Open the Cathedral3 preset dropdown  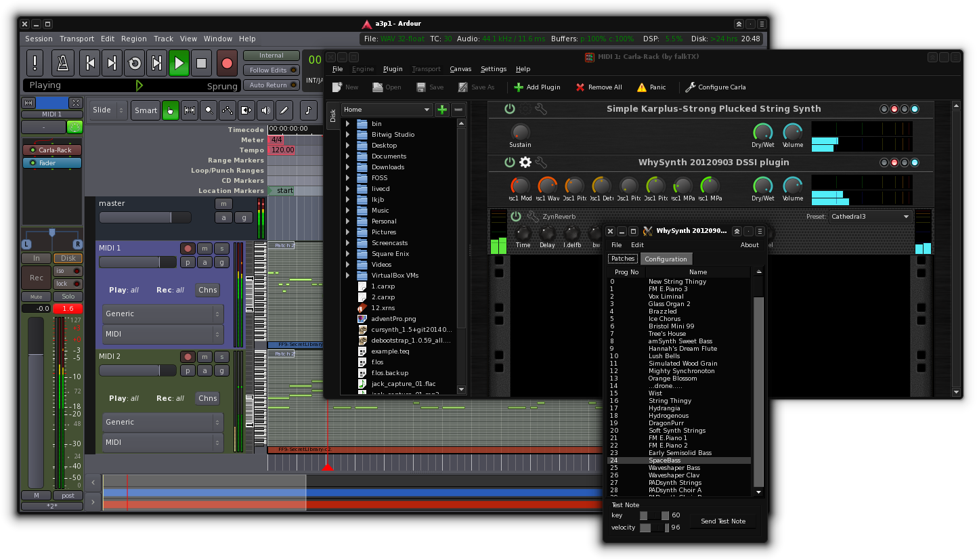point(870,217)
